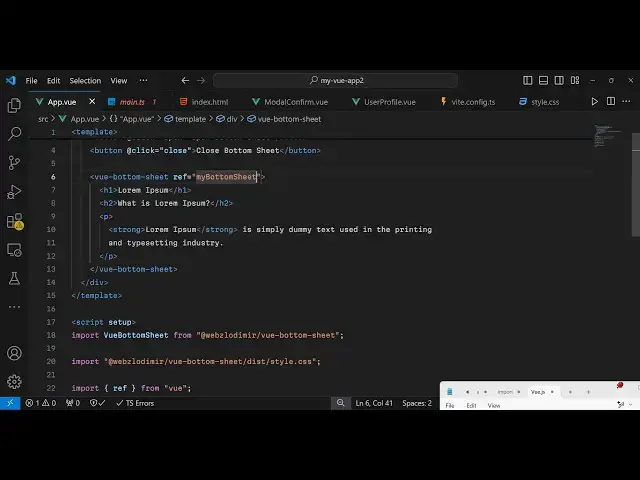This screenshot has height=480, width=640.
Task: Close the App.vue tab
Action: click(x=92, y=101)
